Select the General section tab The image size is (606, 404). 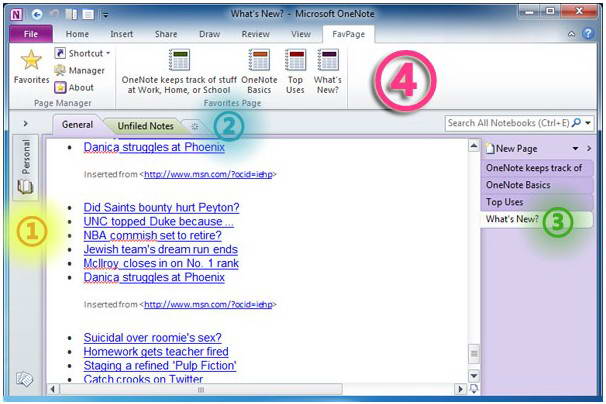77,125
